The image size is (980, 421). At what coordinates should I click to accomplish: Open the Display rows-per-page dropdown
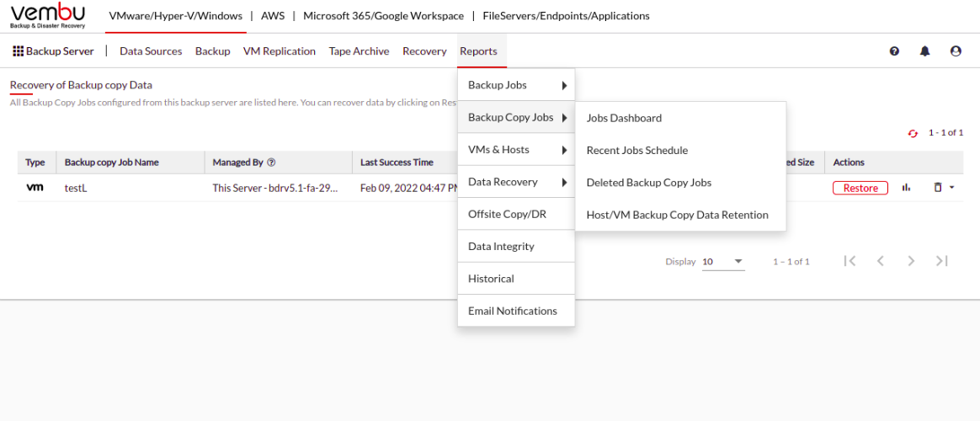point(723,262)
